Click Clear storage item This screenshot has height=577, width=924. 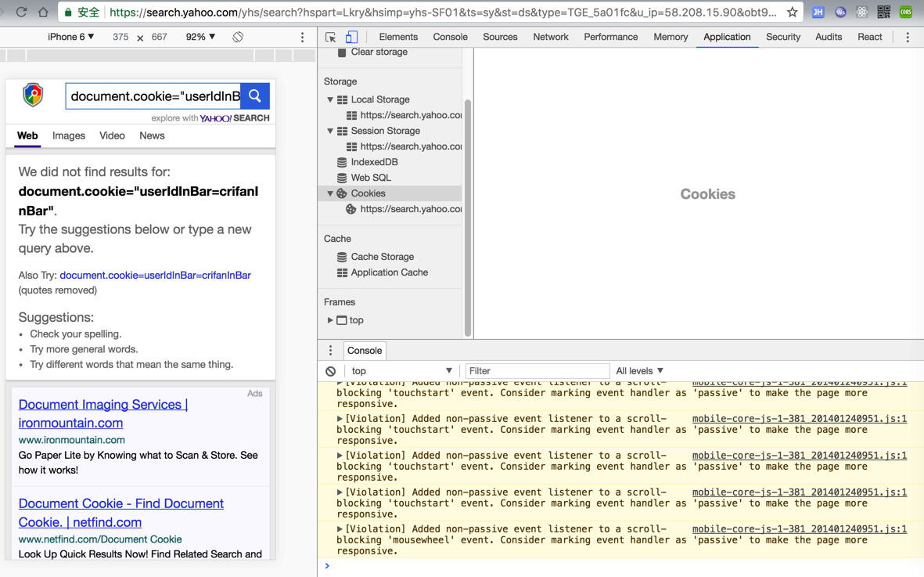[x=379, y=52]
